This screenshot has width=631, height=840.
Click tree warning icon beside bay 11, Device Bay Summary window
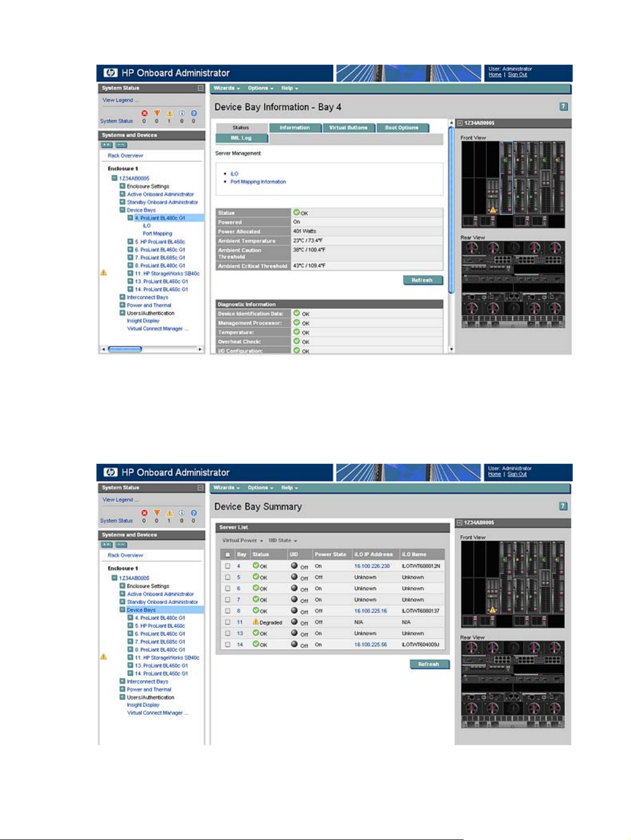tap(104, 657)
